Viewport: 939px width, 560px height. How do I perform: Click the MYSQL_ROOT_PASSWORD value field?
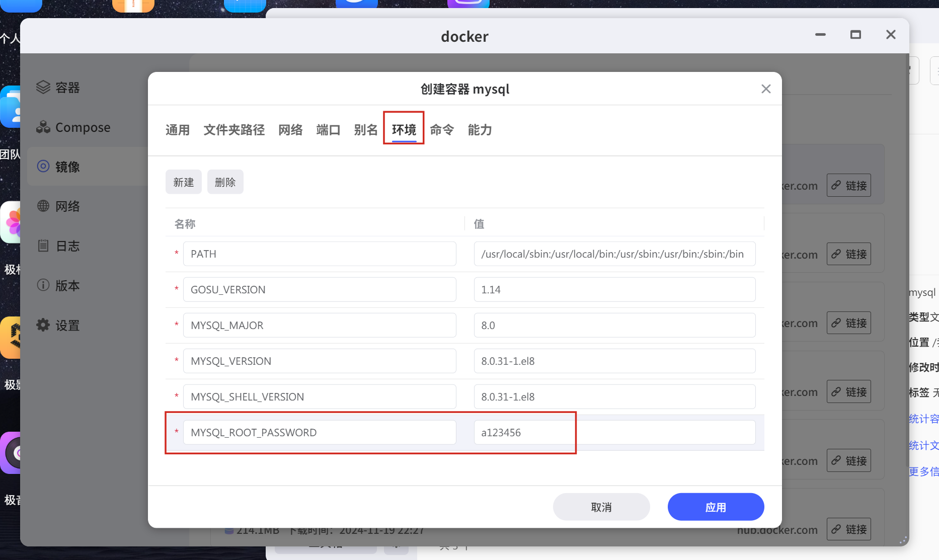pyautogui.click(x=614, y=433)
